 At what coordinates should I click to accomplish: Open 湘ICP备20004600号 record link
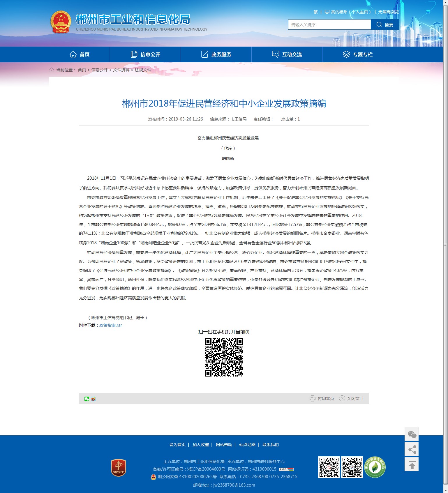[206, 469]
